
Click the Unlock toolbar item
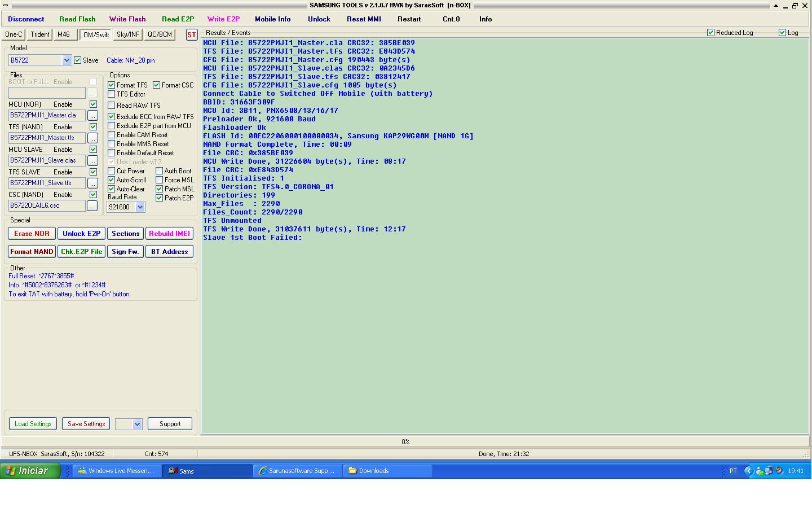point(319,19)
